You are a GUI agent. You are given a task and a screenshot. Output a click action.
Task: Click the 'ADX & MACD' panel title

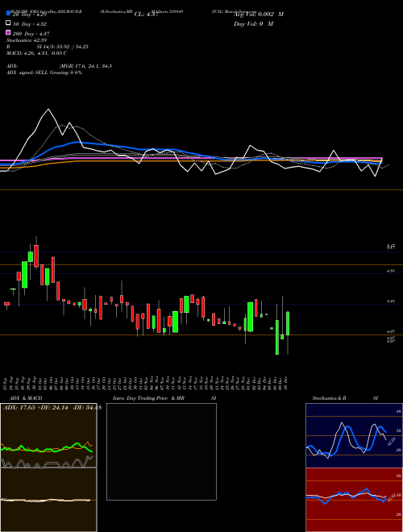[x=26, y=398]
